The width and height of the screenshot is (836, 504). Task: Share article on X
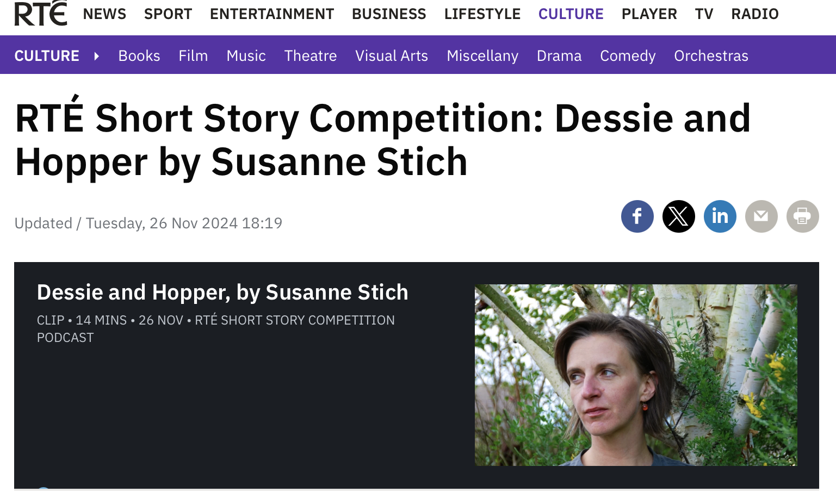[x=678, y=216]
